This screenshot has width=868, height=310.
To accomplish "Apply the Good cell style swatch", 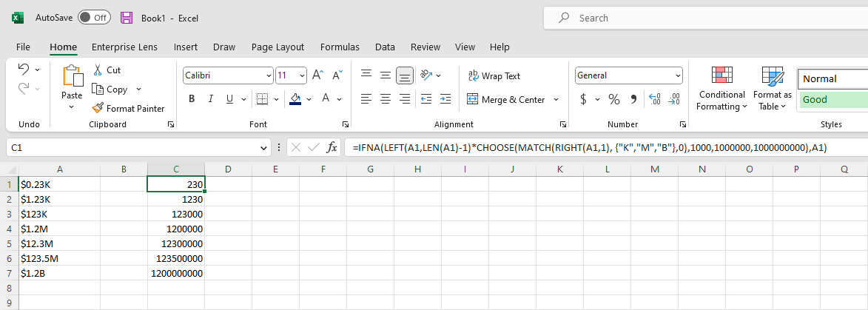I will tap(832, 99).
